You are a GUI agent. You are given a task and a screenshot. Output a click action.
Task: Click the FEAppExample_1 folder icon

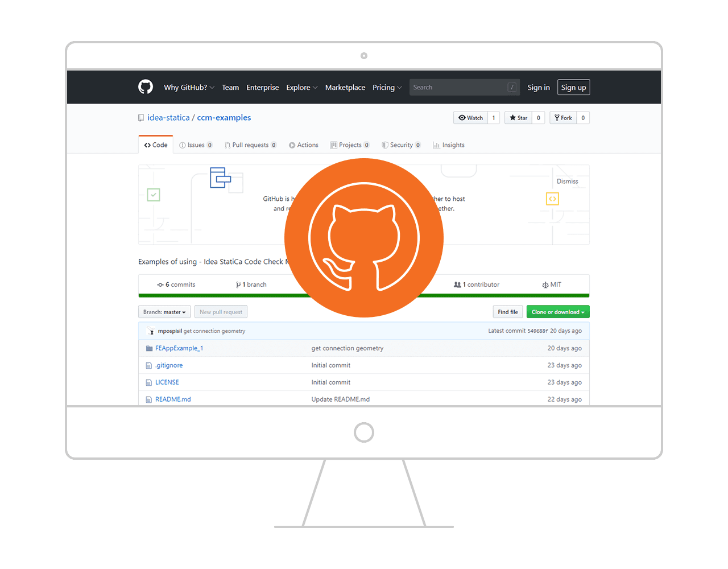pyautogui.click(x=149, y=348)
